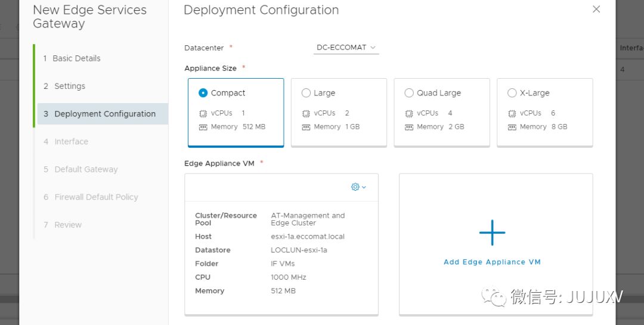Image resolution: width=644 pixels, height=325 pixels.
Task: Close the Deployment Configuration dialog
Action: (596, 10)
